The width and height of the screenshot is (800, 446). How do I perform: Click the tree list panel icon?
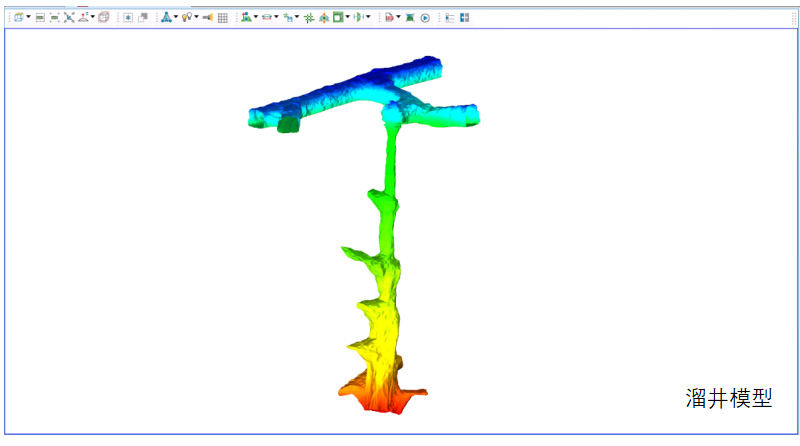tap(450, 18)
